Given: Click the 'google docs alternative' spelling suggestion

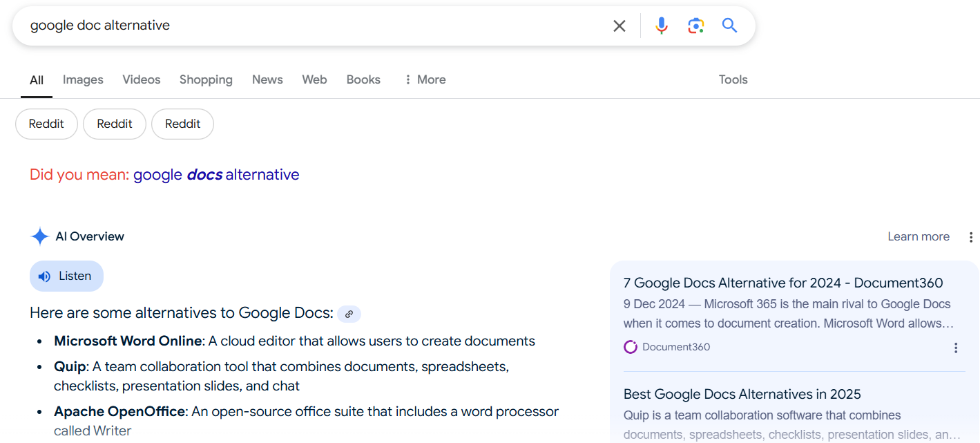Looking at the screenshot, I should 217,174.
